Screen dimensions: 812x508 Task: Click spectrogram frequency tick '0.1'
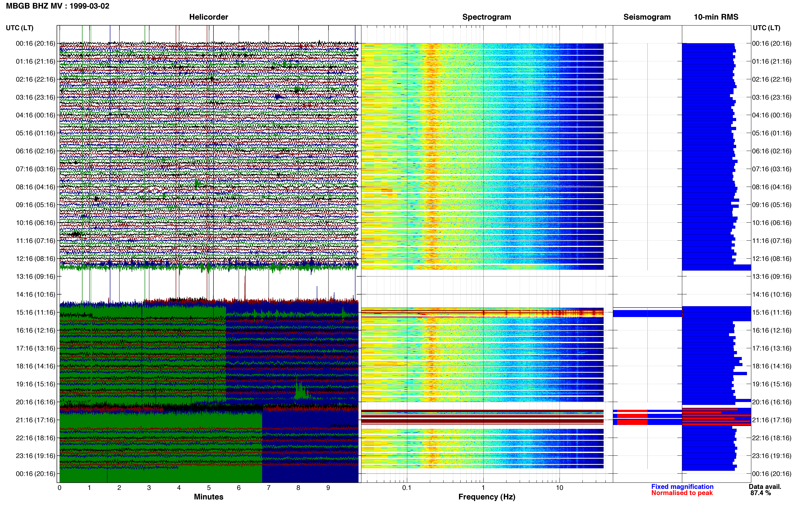point(407,487)
